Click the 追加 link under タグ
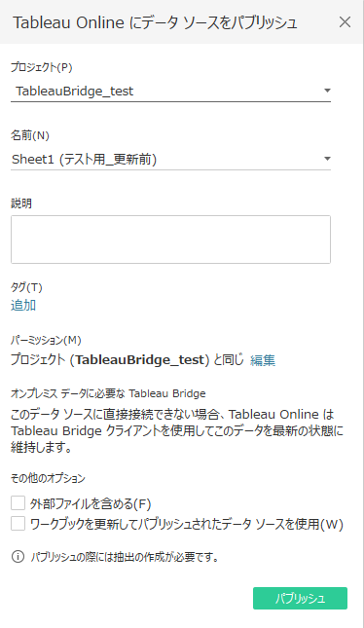This screenshot has width=364, height=628. pos(23,305)
